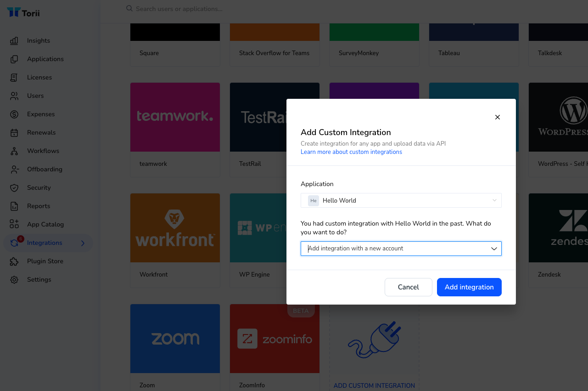
Task: Click the Torii logo
Action: pyautogui.click(x=23, y=12)
